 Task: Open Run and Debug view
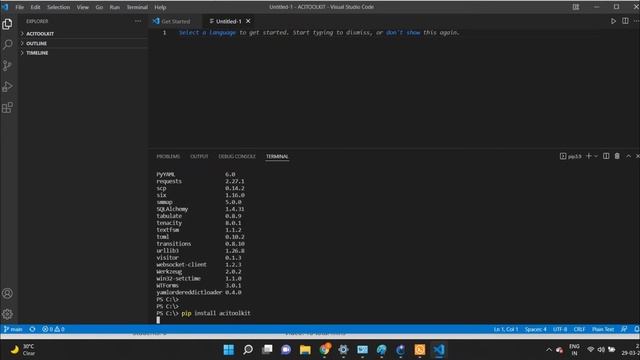(x=7, y=87)
